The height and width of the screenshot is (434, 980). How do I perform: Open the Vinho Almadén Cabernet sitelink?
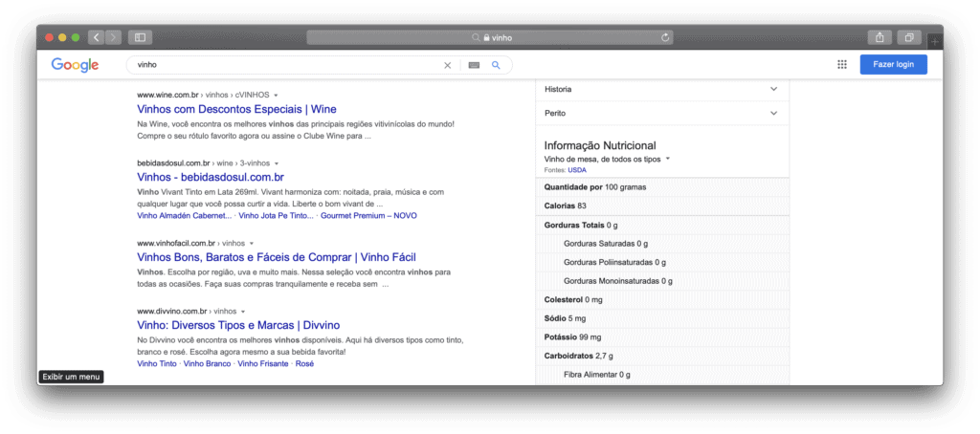[185, 215]
